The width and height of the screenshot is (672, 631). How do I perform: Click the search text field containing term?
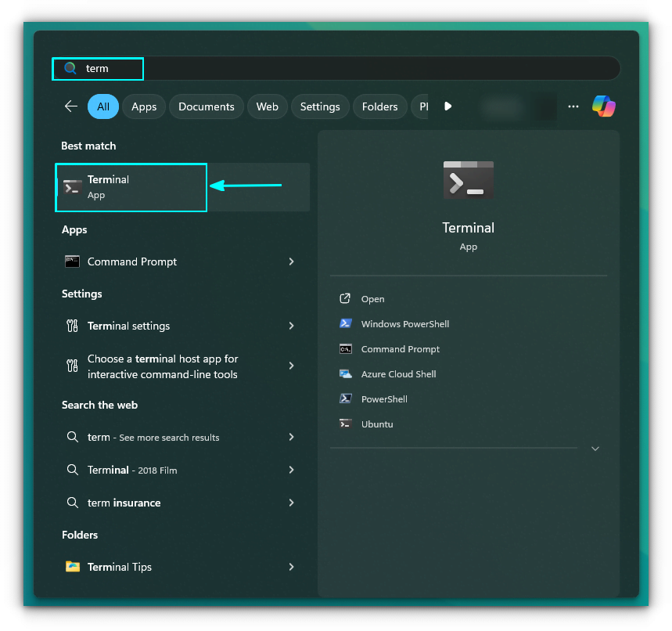point(336,68)
